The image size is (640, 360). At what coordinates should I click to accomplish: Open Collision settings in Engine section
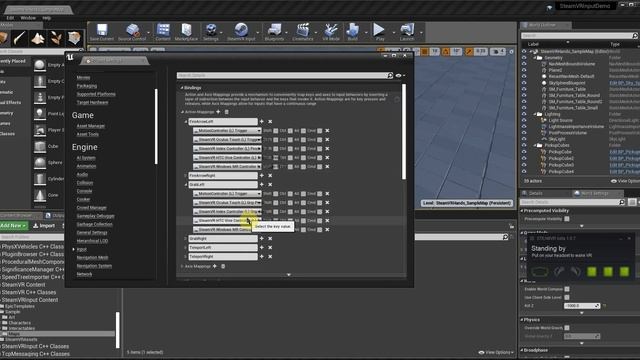pyautogui.click(x=85, y=183)
